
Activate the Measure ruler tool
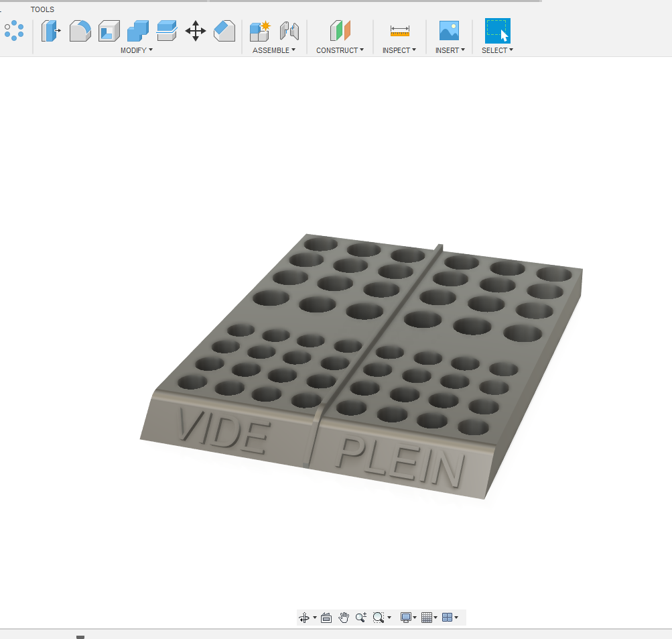[x=400, y=31]
